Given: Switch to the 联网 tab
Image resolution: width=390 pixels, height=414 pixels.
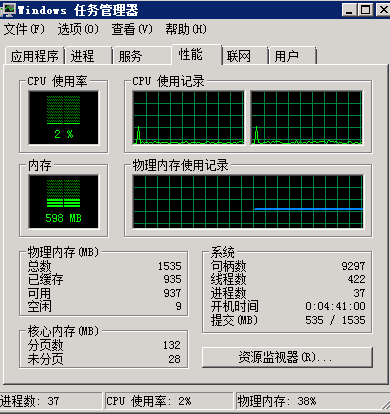Looking at the screenshot, I should coord(245,56).
